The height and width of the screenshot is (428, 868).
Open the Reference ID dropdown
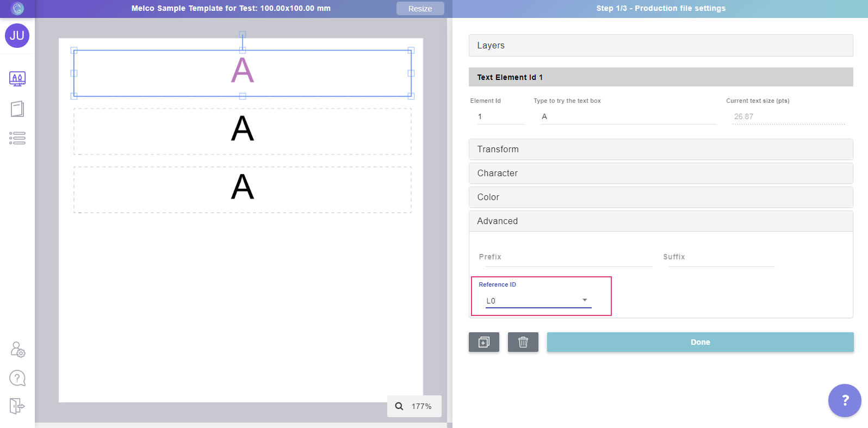point(538,301)
